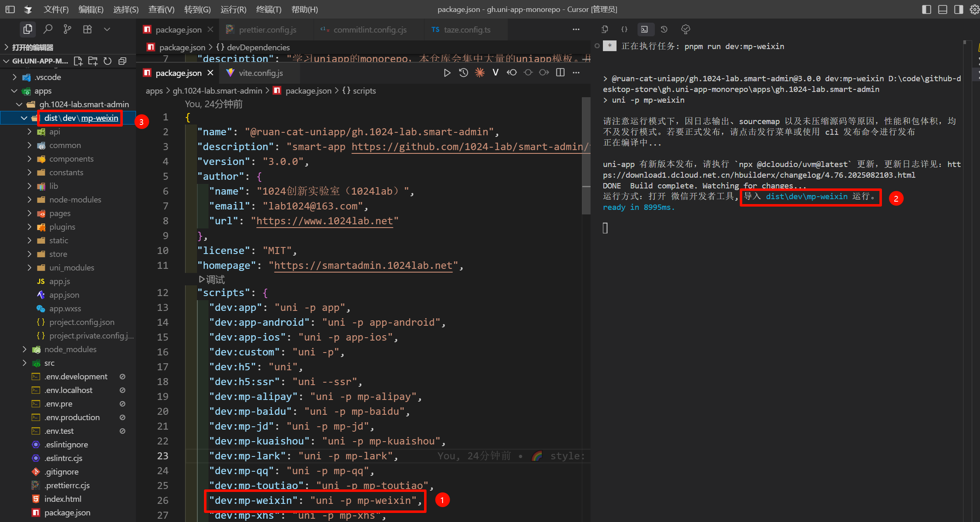Open project.config.json in file tree
The image size is (980, 522).
point(82,322)
